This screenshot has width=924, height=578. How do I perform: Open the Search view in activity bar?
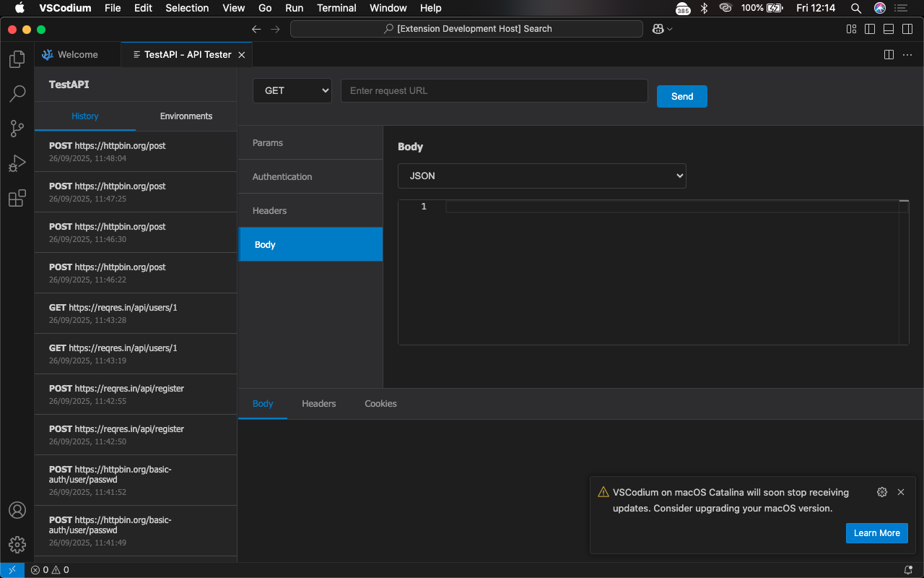point(17,94)
